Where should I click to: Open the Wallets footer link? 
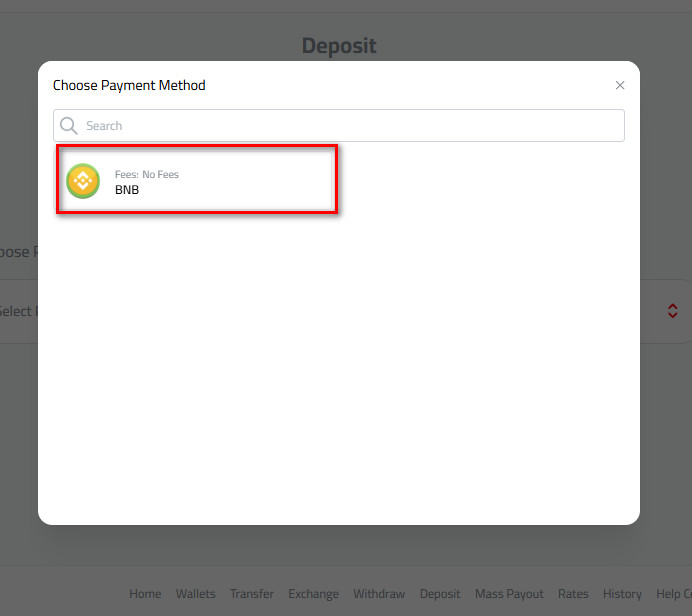196,594
